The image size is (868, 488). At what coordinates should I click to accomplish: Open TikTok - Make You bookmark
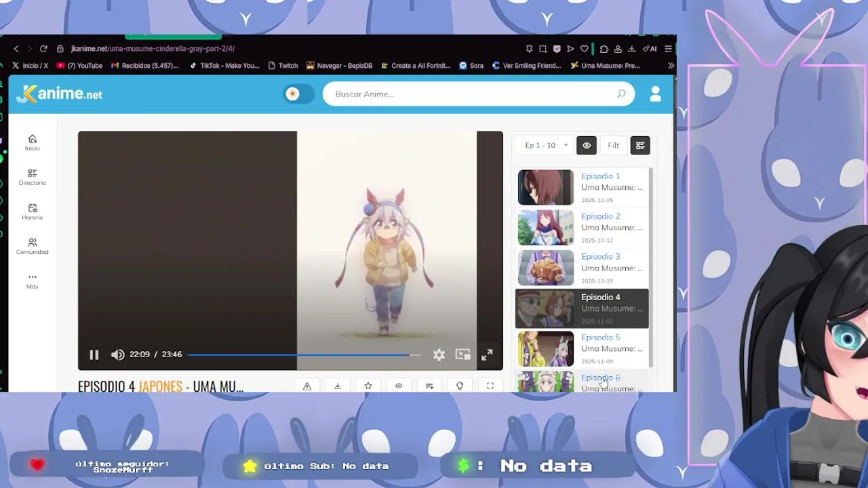click(x=224, y=66)
